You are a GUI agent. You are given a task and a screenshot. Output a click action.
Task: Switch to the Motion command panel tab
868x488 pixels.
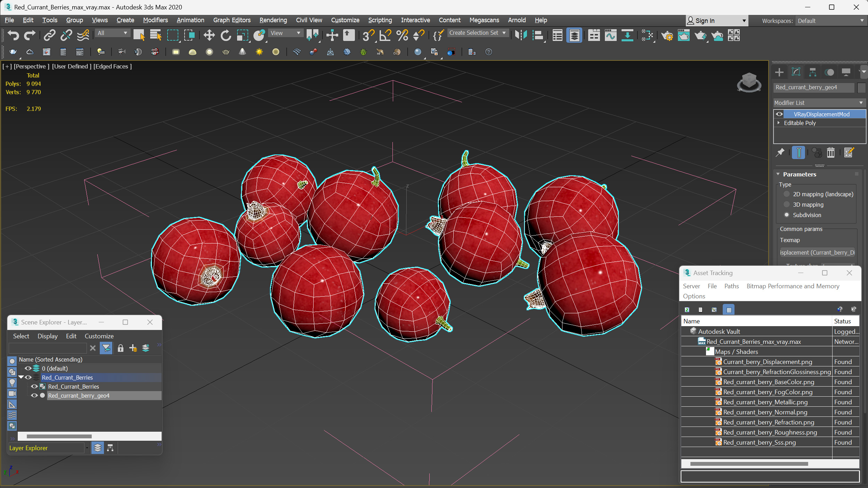tap(829, 72)
